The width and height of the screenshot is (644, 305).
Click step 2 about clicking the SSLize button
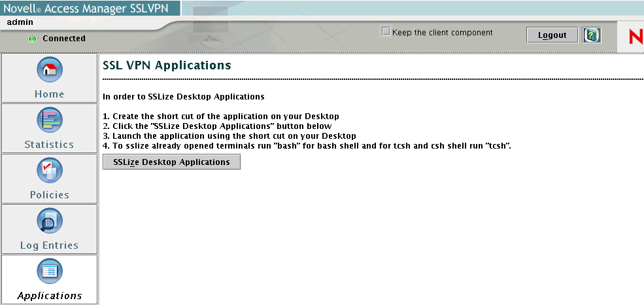[217, 126]
